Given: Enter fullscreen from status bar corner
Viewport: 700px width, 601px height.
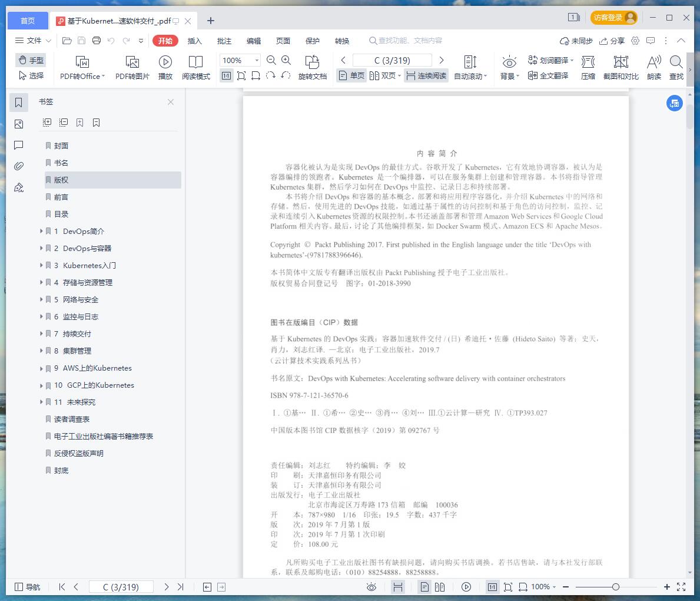Looking at the screenshot, I should pyautogui.click(x=681, y=587).
